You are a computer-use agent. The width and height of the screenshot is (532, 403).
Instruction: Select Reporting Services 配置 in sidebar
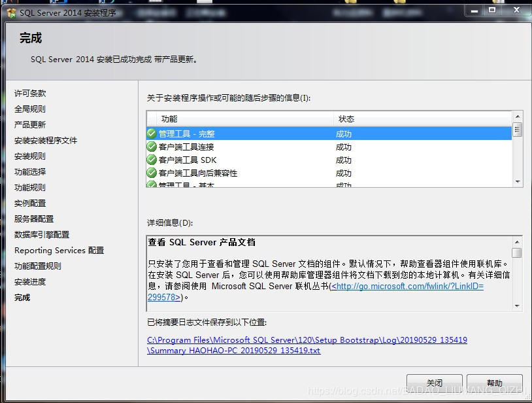tap(59, 251)
